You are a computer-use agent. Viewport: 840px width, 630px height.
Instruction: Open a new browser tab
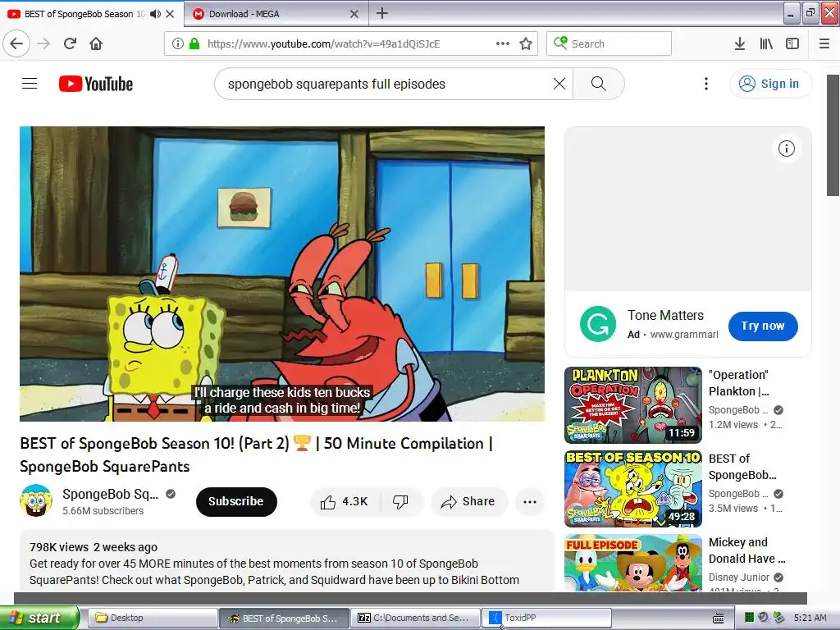(x=382, y=13)
